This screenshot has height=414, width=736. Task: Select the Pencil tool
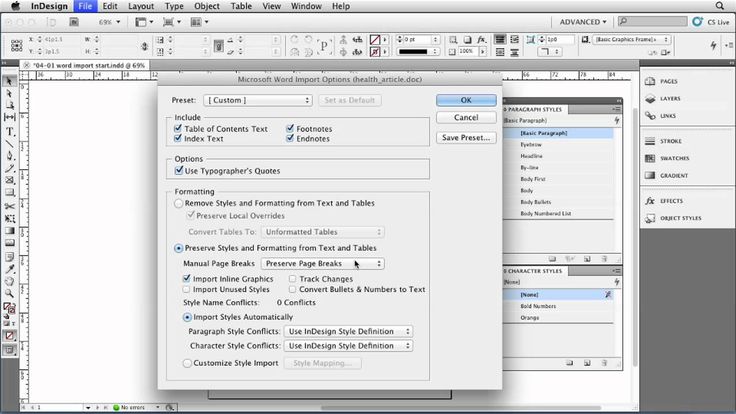(x=9, y=168)
